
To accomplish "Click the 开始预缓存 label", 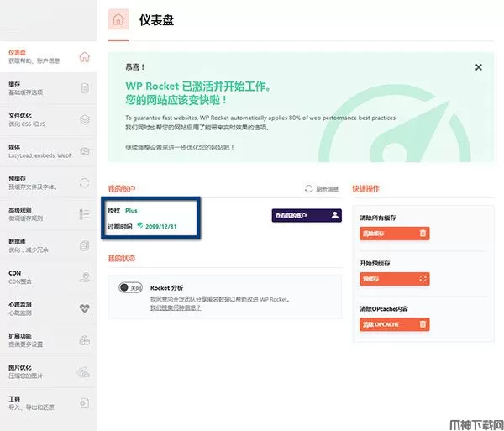I will 375,263.
